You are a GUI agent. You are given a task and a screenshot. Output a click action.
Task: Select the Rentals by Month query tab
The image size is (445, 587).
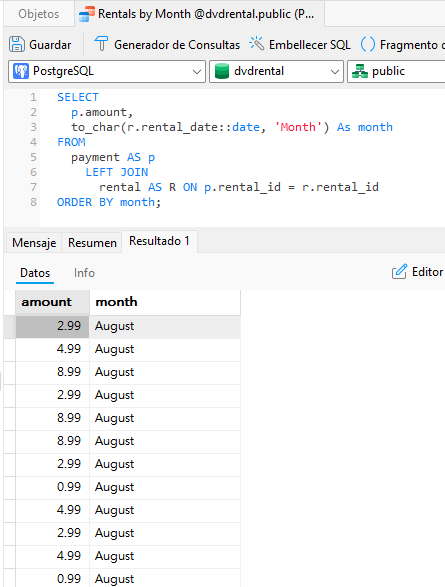(199, 14)
